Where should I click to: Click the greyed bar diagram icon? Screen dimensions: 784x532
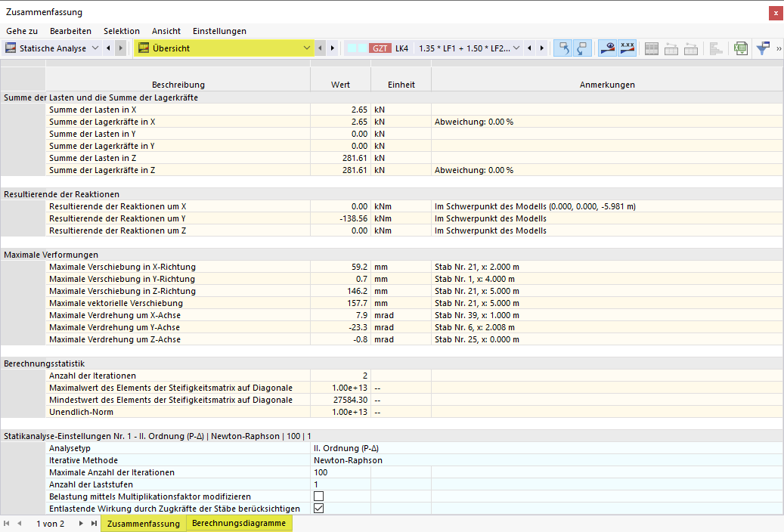(716, 48)
